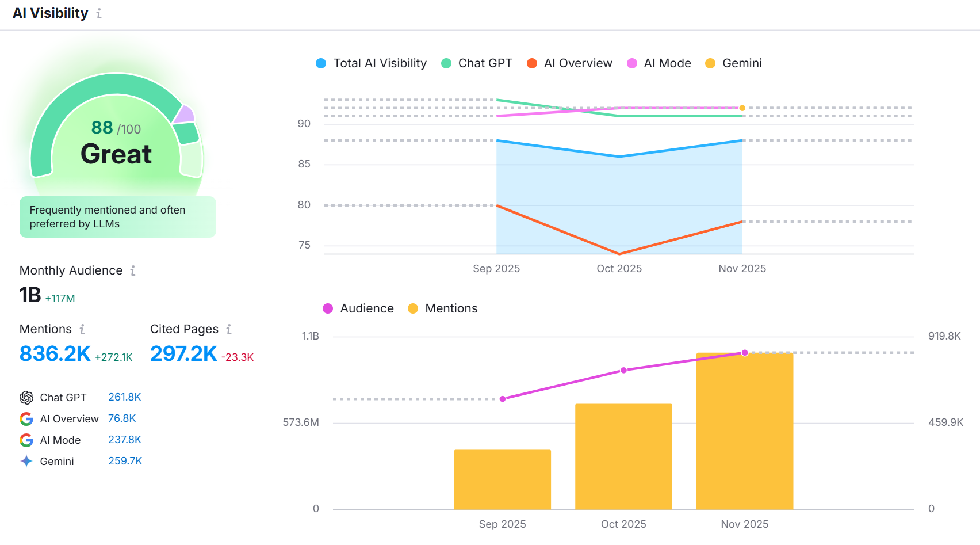Click the Monthly Audience info icon

coord(133,270)
